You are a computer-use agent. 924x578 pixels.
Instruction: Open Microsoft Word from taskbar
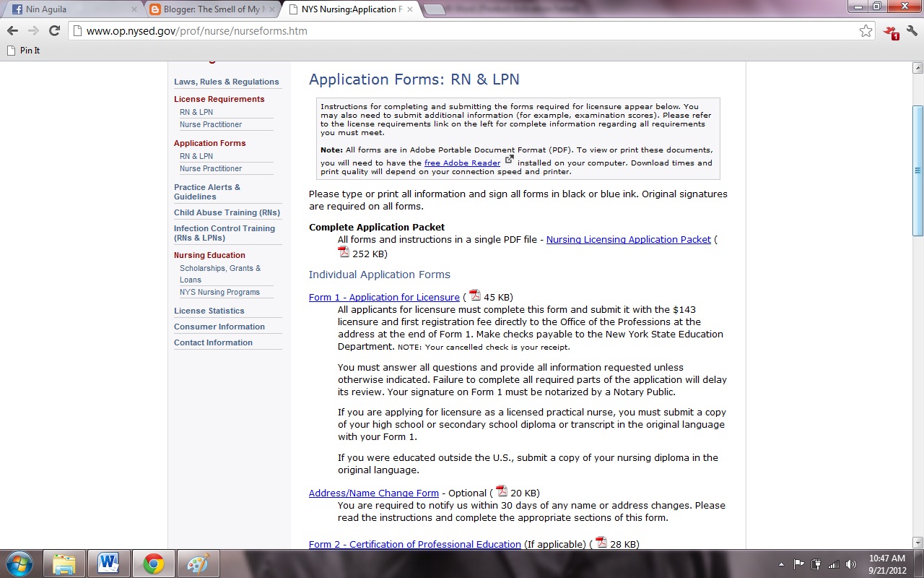click(x=109, y=564)
